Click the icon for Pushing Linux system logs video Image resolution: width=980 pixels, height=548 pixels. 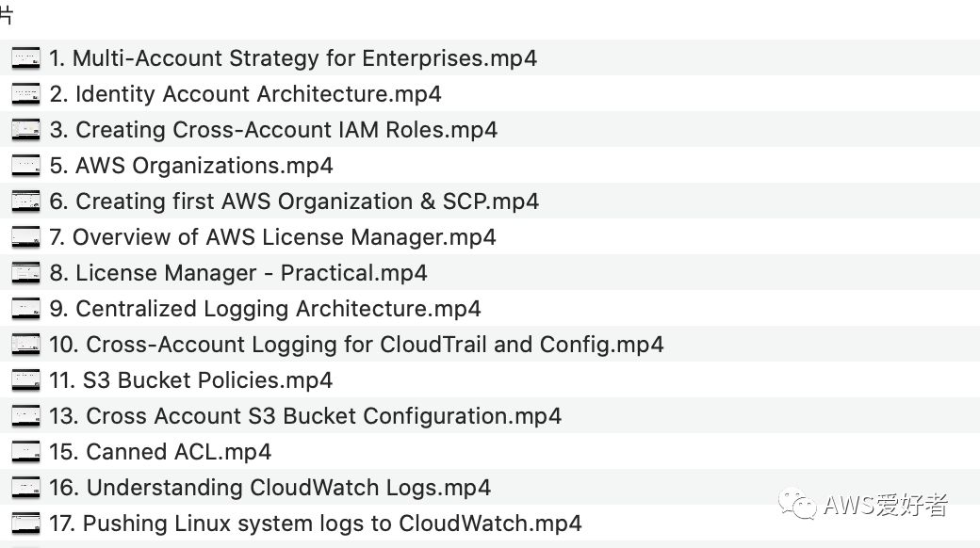25,524
